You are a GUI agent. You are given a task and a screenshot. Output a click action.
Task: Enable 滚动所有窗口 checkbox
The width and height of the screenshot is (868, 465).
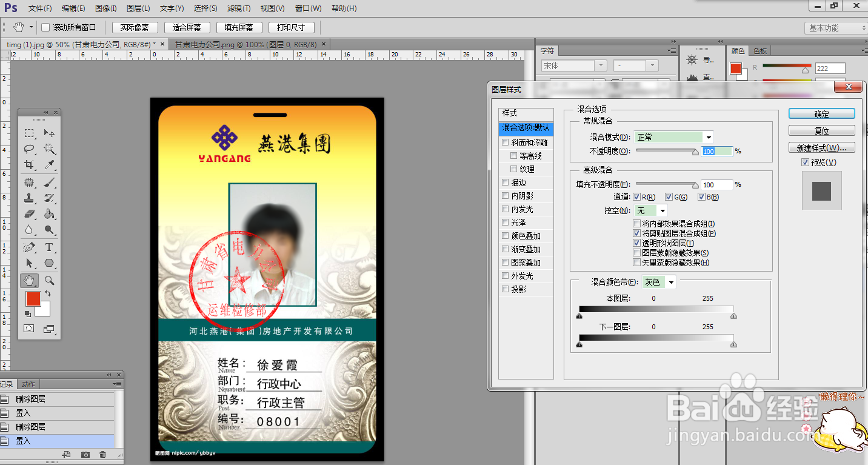tap(45, 27)
